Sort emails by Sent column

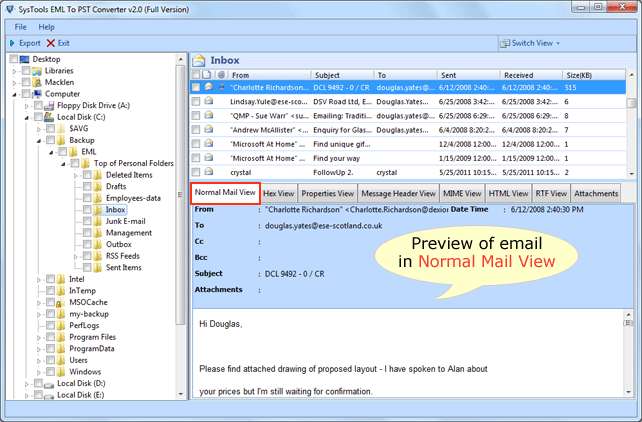pyautogui.click(x=468, y=75)
